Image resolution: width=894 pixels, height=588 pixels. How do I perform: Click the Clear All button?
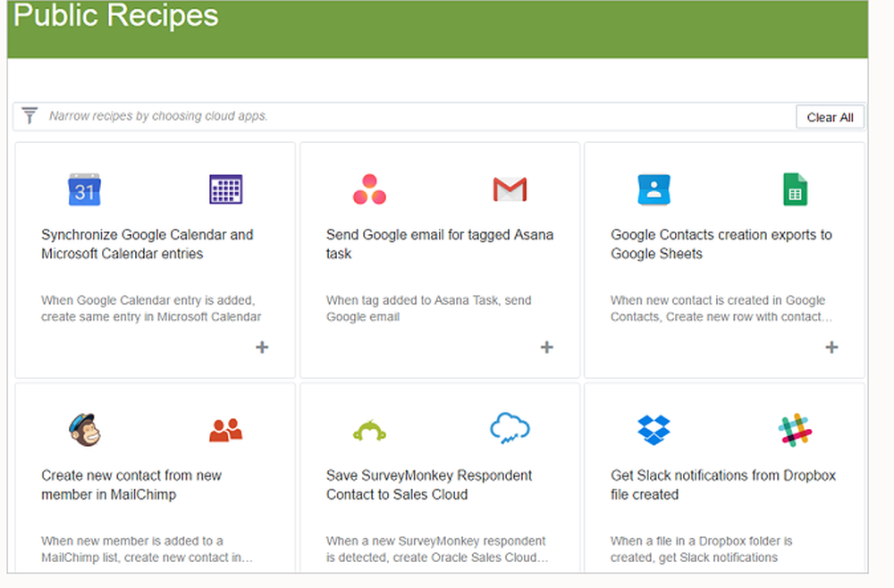[x=831, y=117]
